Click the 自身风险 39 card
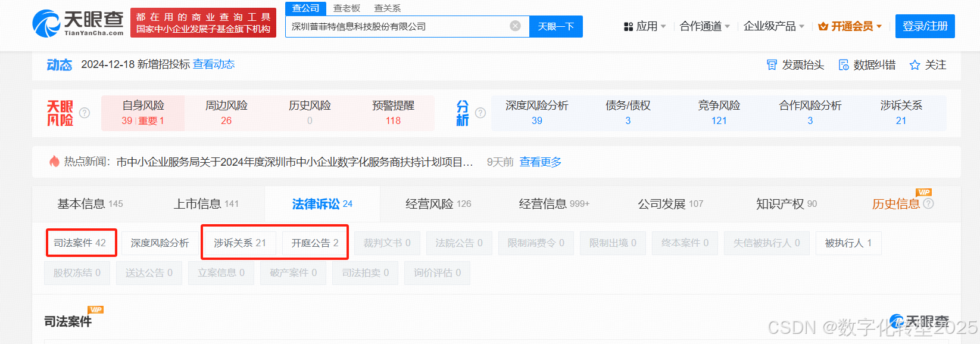The height and width of the screenshot is (344, 980). (x=143, y=113)
